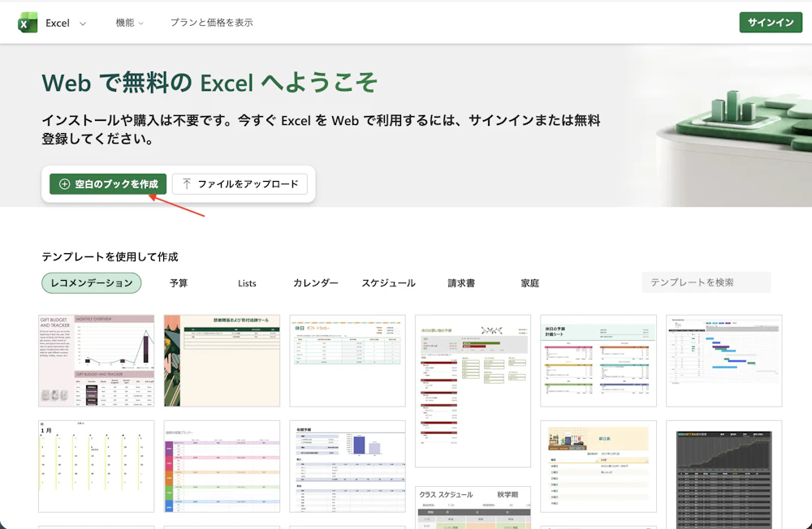Open the 休日の予算計画シート template
The height and width of the screenshot is (529, 812).
point(598,361)
